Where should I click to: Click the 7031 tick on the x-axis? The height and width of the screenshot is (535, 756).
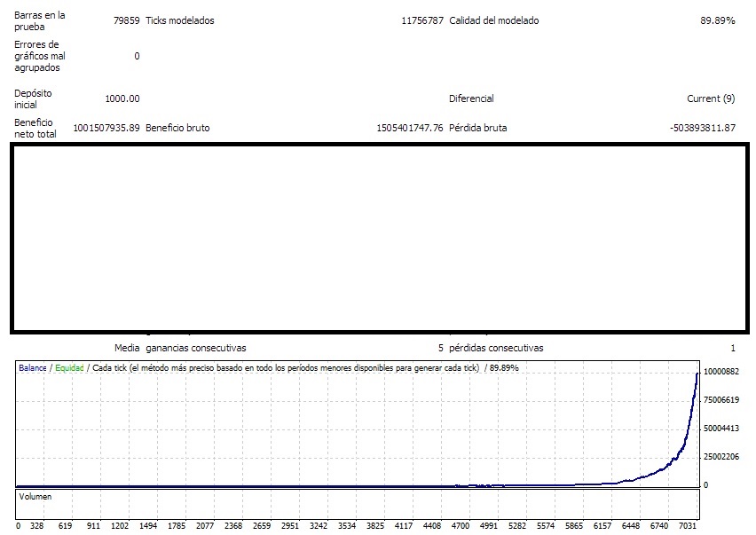[x=688, y=525]
